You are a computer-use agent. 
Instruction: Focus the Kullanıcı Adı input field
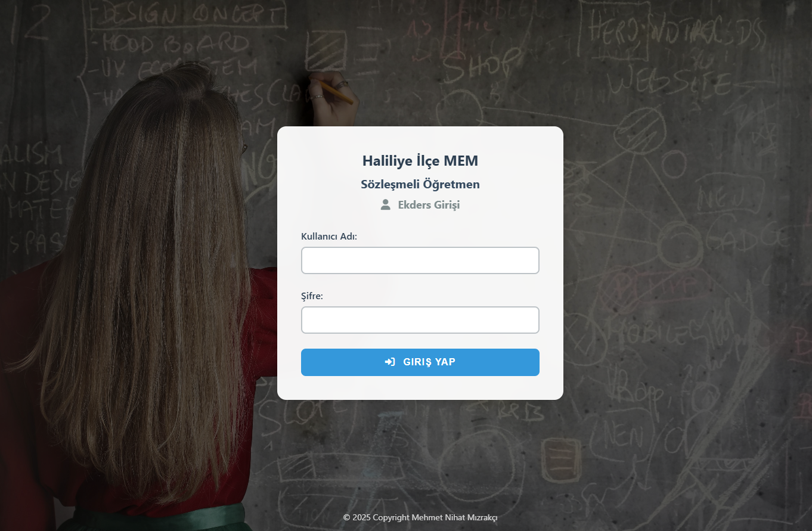click(x=420, y=260)
